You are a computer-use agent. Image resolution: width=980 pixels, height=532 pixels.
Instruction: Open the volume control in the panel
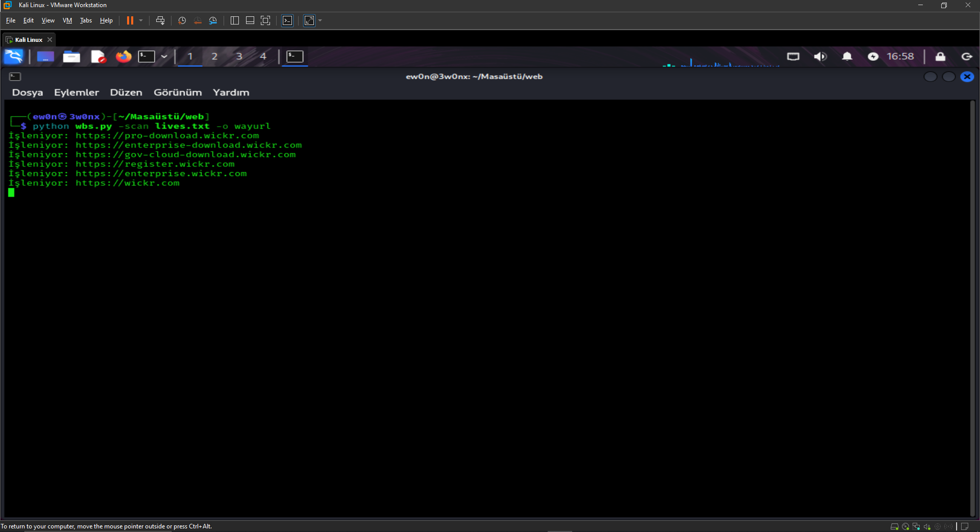tap(820, 56)
